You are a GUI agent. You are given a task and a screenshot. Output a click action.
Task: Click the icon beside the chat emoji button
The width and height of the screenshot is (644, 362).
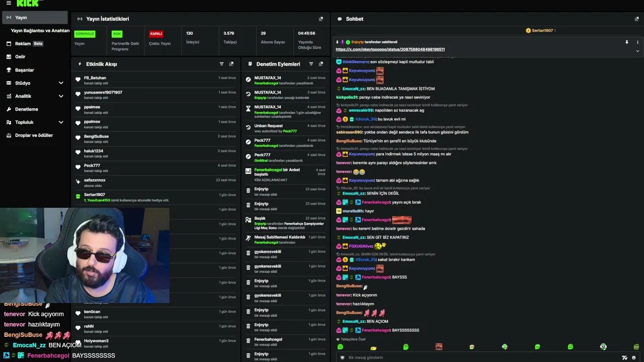[624, 357]
